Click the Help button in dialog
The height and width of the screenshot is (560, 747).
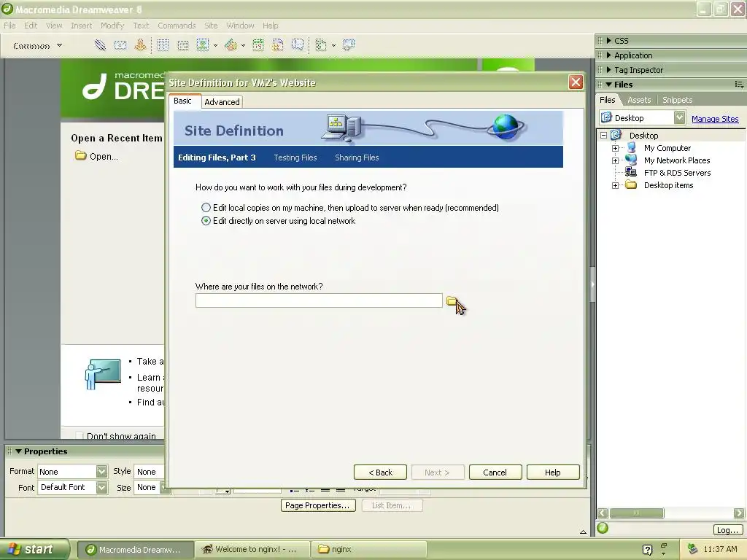[x=553, y=472]
